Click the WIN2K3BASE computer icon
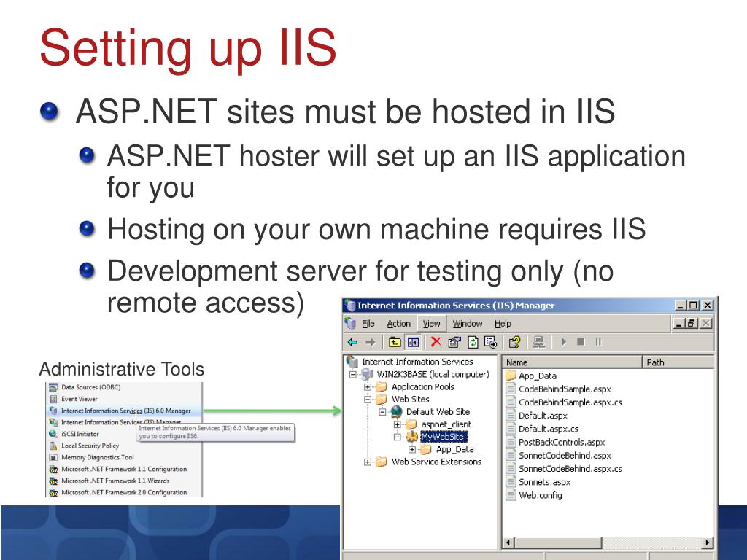 click(x=368, y=374)
